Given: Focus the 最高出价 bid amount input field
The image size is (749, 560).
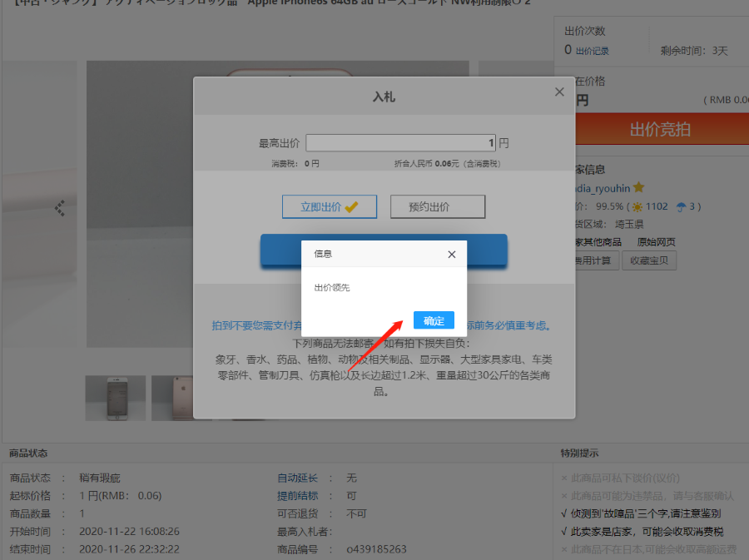Looking at the screenshot, I should 399,142.
